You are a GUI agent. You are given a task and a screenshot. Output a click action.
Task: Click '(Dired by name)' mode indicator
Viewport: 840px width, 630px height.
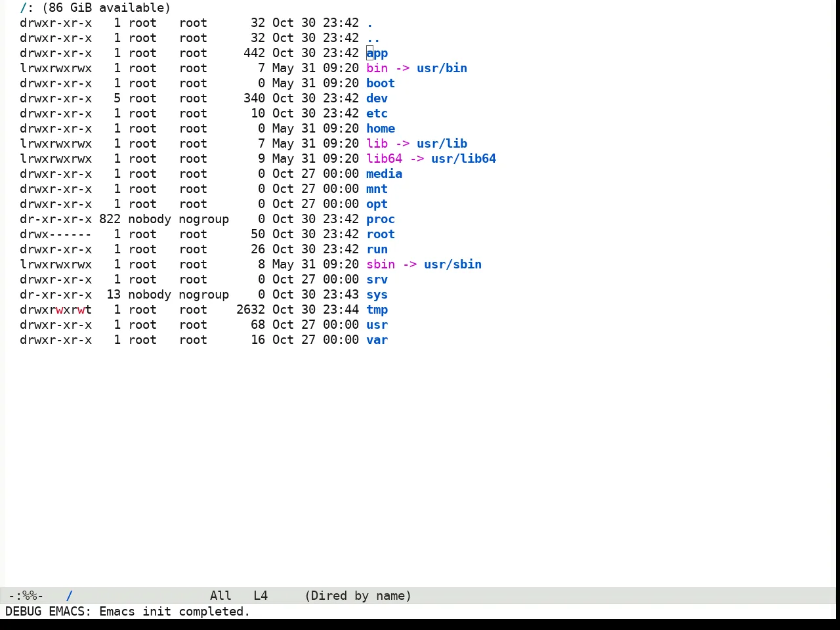(x=358, y=596)
